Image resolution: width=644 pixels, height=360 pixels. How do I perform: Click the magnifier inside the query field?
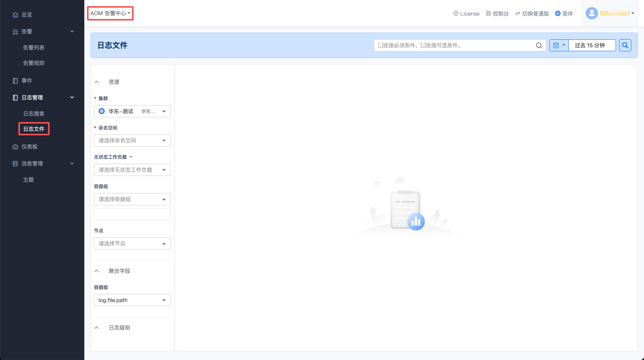(x=539, y=45)
